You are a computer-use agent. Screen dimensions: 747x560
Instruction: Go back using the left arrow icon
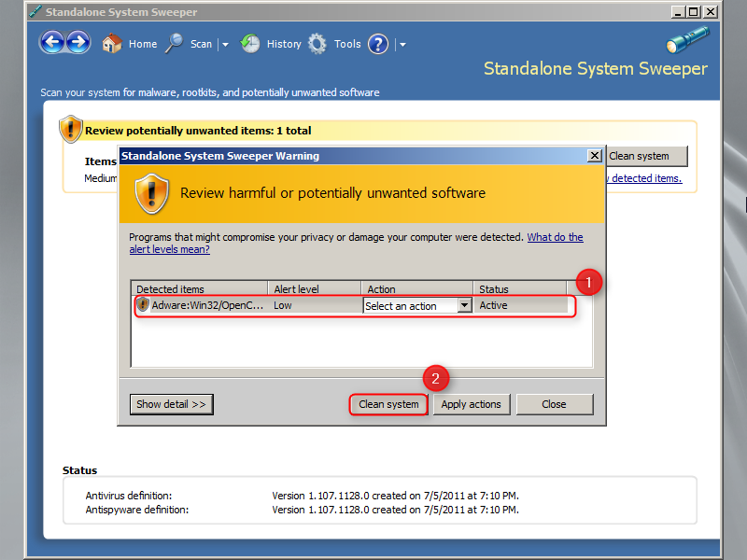(52, 42)
